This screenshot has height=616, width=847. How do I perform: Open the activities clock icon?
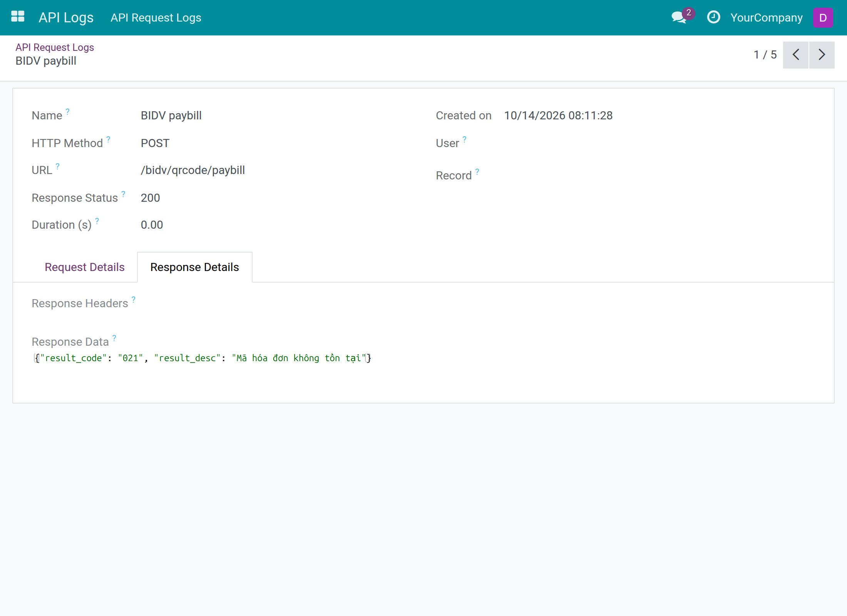[713, 17]
